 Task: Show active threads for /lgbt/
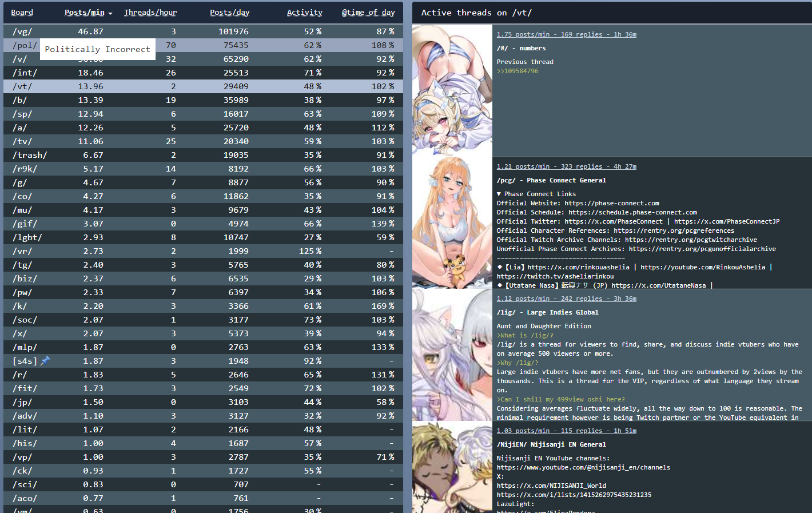coord(203,237)
